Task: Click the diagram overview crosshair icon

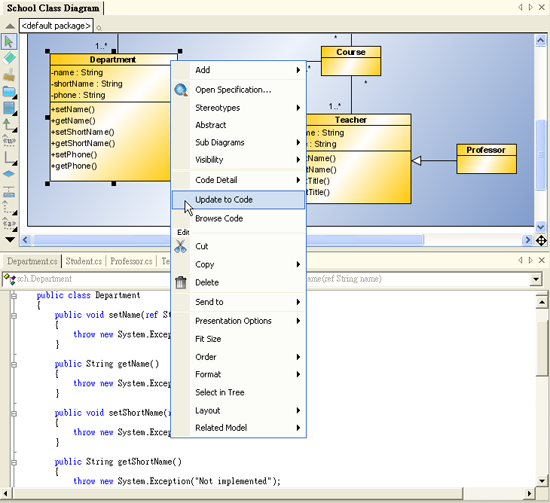Action: [x=541, y=241]
